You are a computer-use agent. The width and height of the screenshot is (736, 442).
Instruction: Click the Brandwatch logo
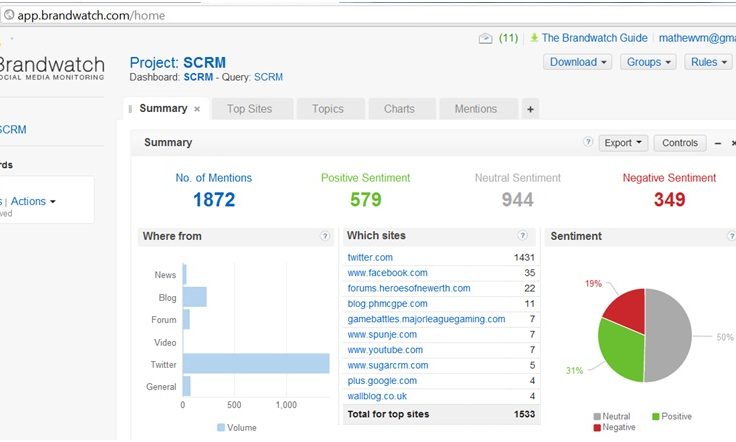pyautogui.click(x=52, y=69)
